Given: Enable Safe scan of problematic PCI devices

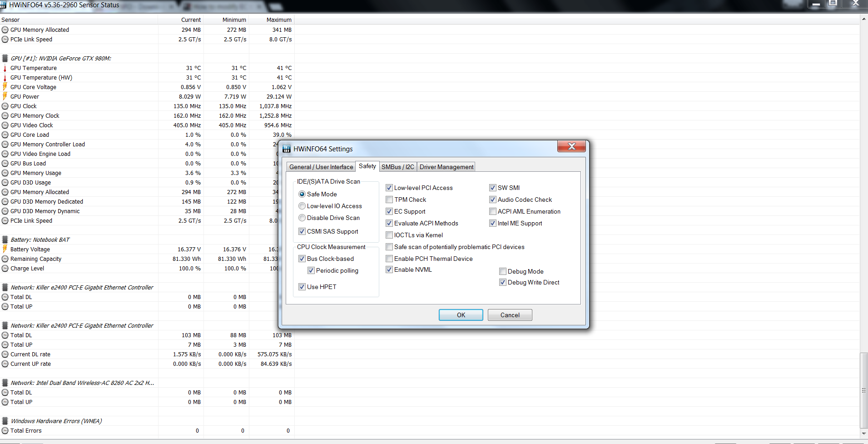Looking at the screenshot, I should click(389, 247).
